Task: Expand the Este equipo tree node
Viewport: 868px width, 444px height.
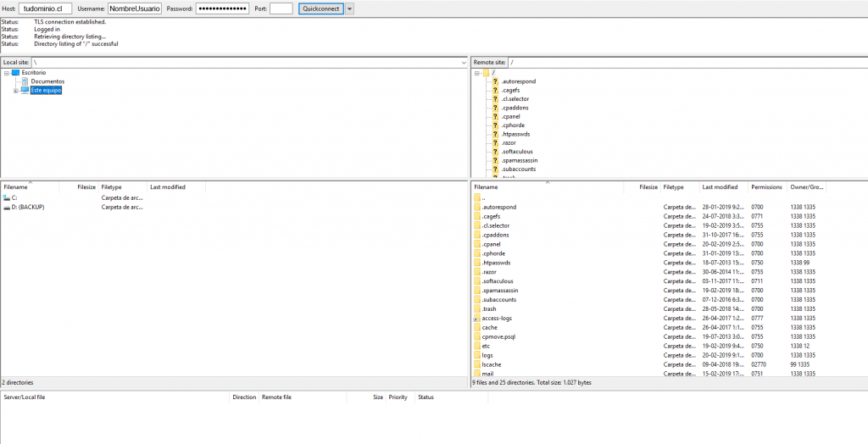Action: coord(15,90)
